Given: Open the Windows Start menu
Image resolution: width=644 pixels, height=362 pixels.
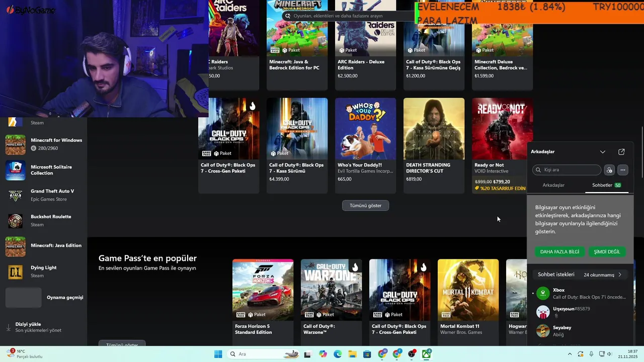Looking at the screenshot, I should tap(218, 354).
